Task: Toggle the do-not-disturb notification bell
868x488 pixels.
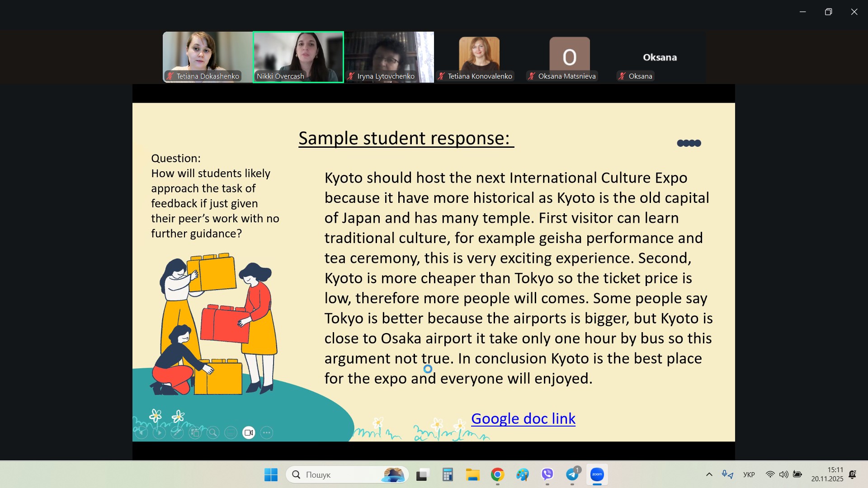Action: coord(852,474)
